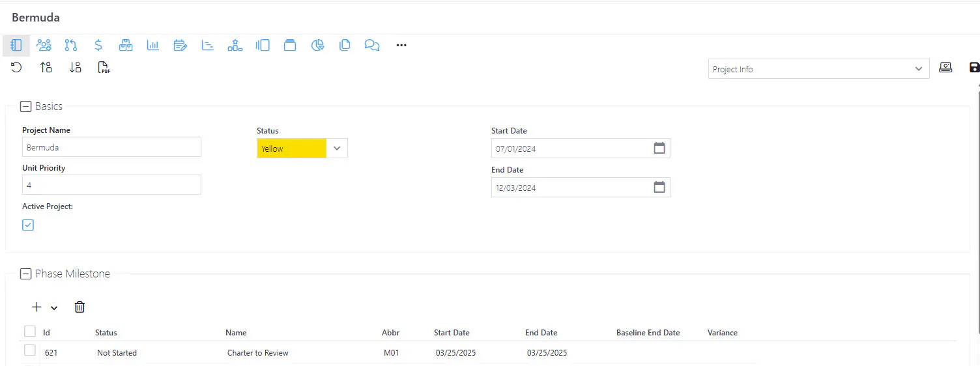
Task: Click the layout manager icon beside Project Info
Action: coord(945,68)
